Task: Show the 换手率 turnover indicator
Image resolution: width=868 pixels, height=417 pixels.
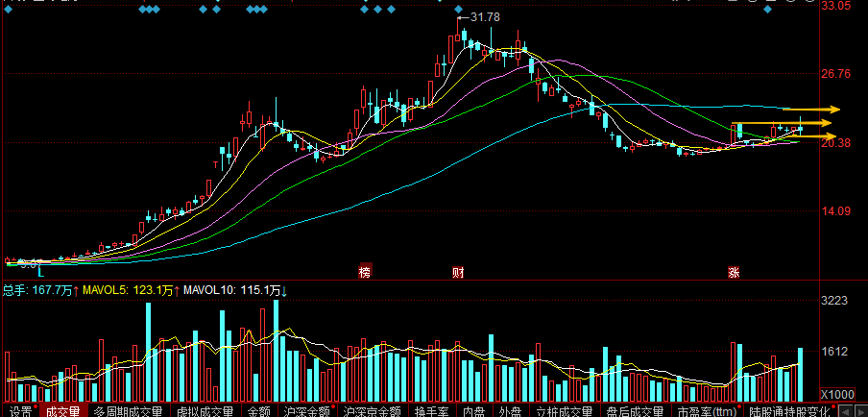Action: point(433,411)
